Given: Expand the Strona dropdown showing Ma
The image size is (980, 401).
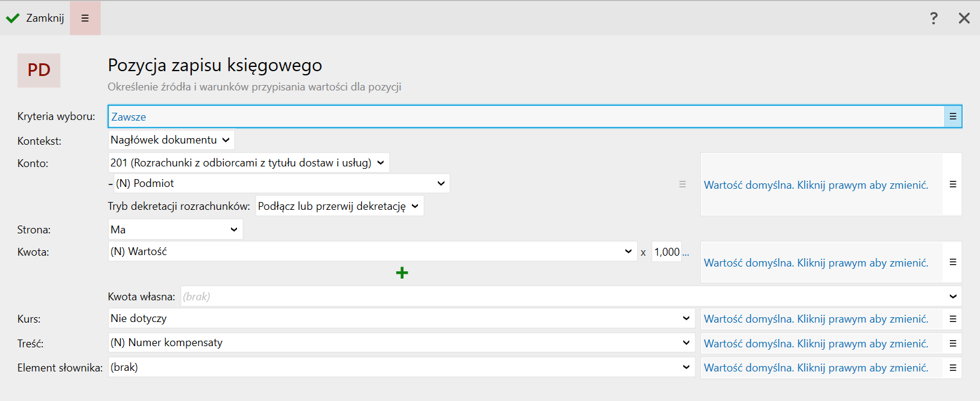Looking at the screenshot, I should pos(175,230).
